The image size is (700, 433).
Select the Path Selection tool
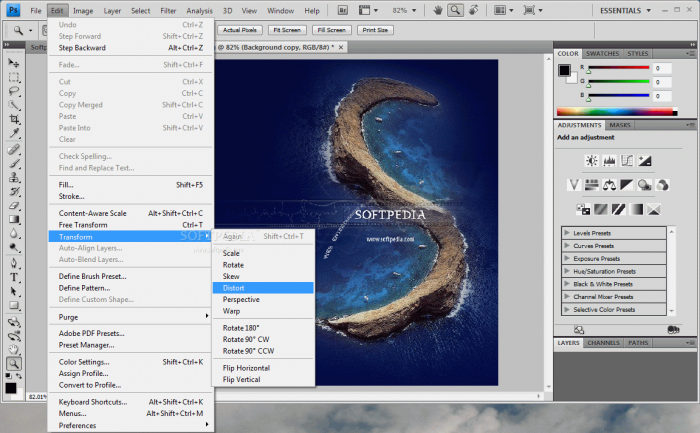14,291
